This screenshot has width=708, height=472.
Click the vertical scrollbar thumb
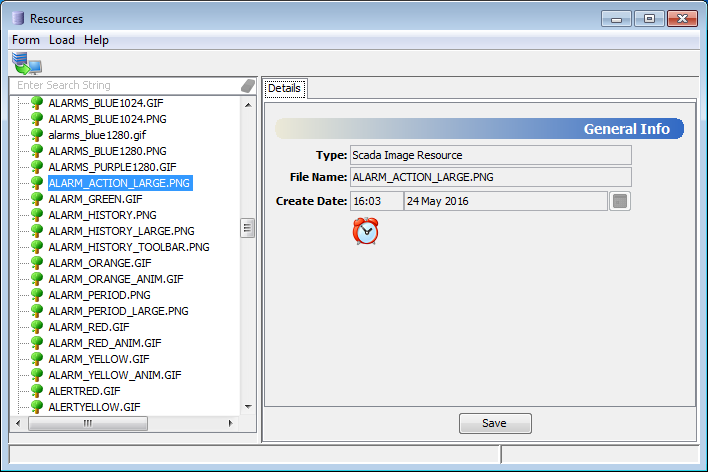click(247, 228)
